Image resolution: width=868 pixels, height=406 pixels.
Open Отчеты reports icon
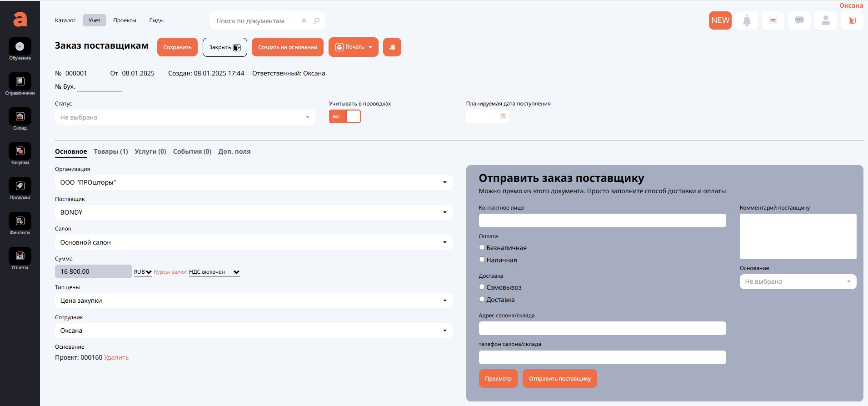click(20, 256)
